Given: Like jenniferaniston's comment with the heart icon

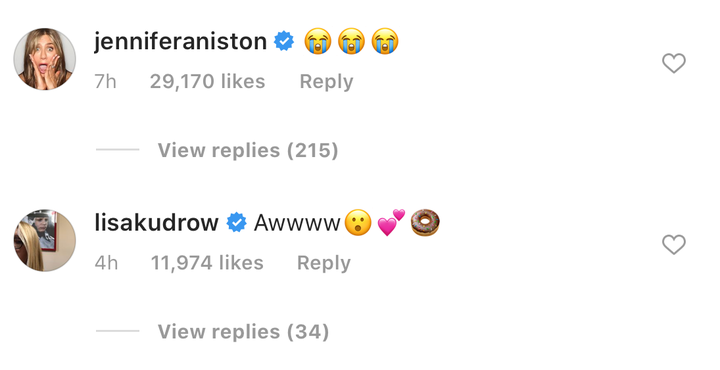Looking at the screenshot, I should 674,63.
